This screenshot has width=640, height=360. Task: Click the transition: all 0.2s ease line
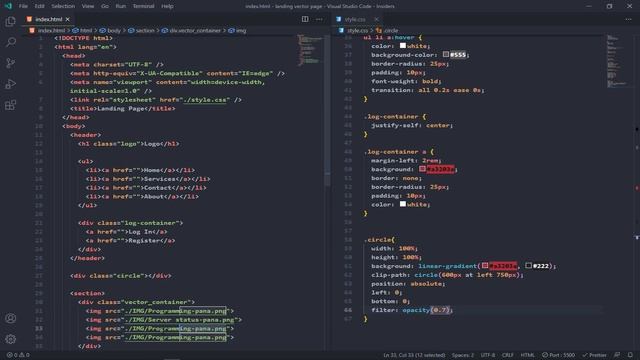pos(428,90)
